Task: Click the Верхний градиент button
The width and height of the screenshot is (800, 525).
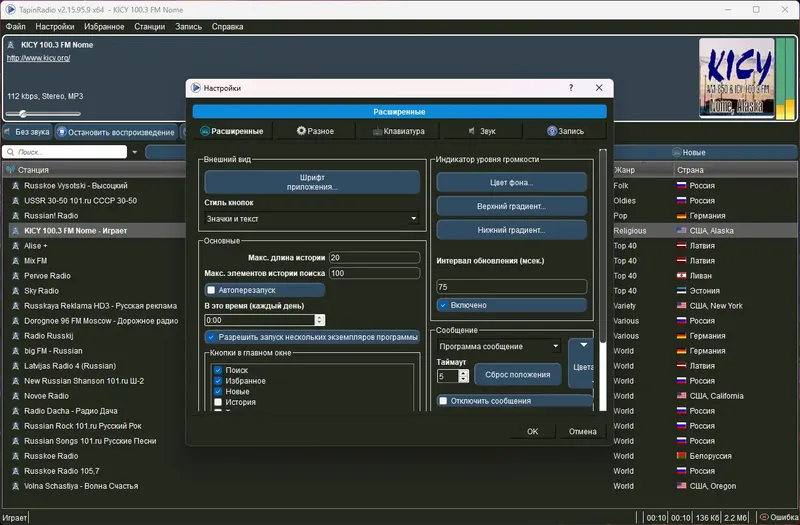Action: (511, 206)
